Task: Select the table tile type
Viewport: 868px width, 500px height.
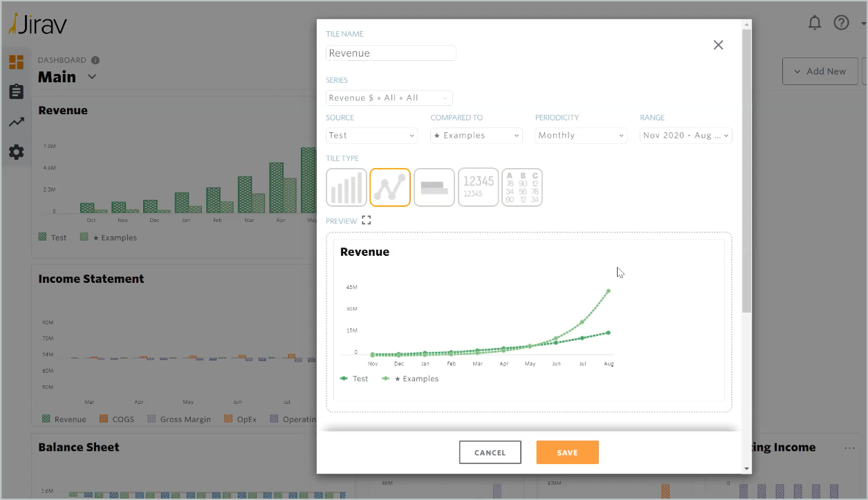Action: (521, 187)
